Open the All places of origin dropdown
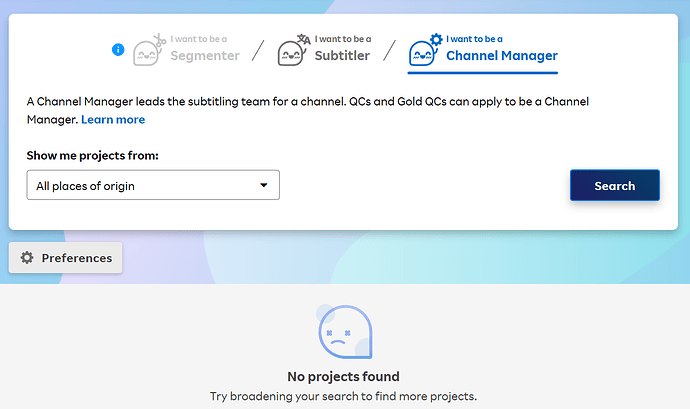The height and width of the screenshot is (409, 690). pos(153,185)
